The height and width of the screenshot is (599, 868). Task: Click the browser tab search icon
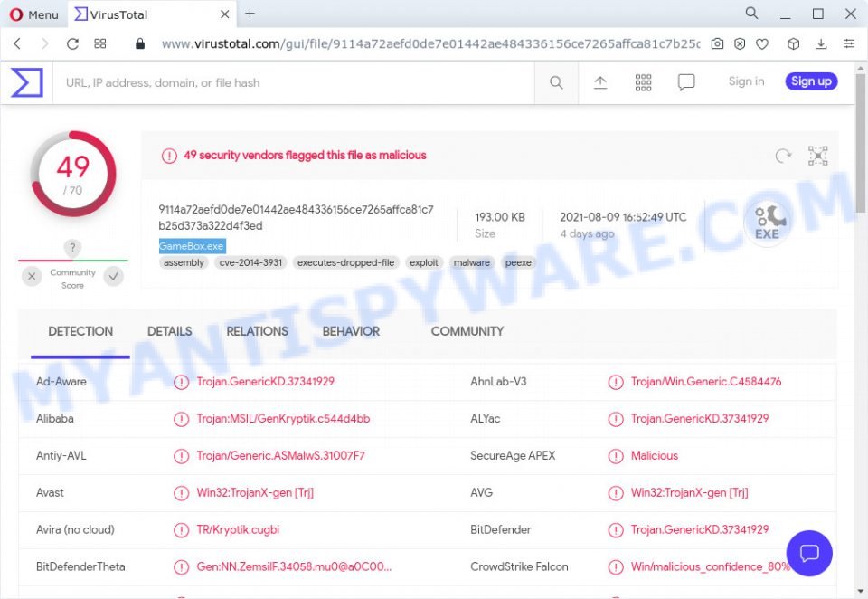751,13
